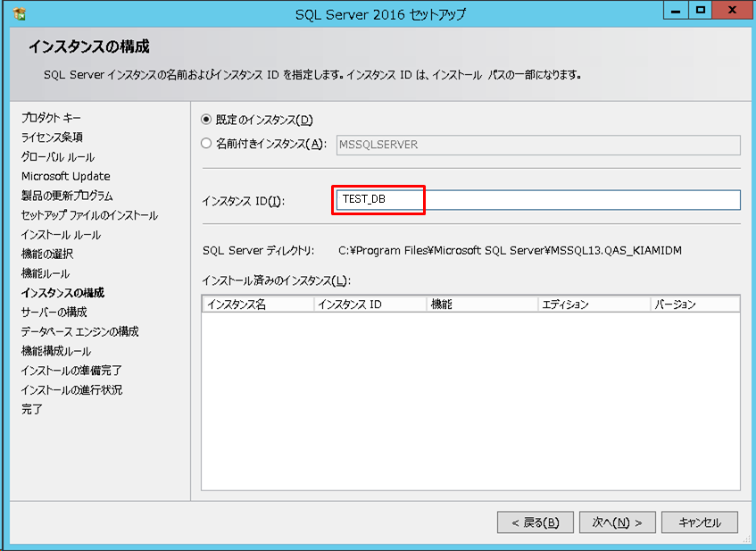
Task: Click the インストール済みのインスタンス(L) label
Action: [x=277, y=280]
